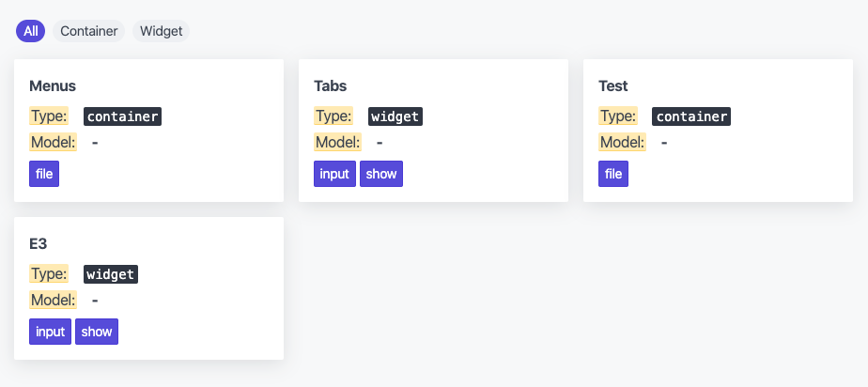The height and width of the screenshot is (387, 868).
Task: Open the E3 card title
Action: pyautogui.click(x=39, y=243)
